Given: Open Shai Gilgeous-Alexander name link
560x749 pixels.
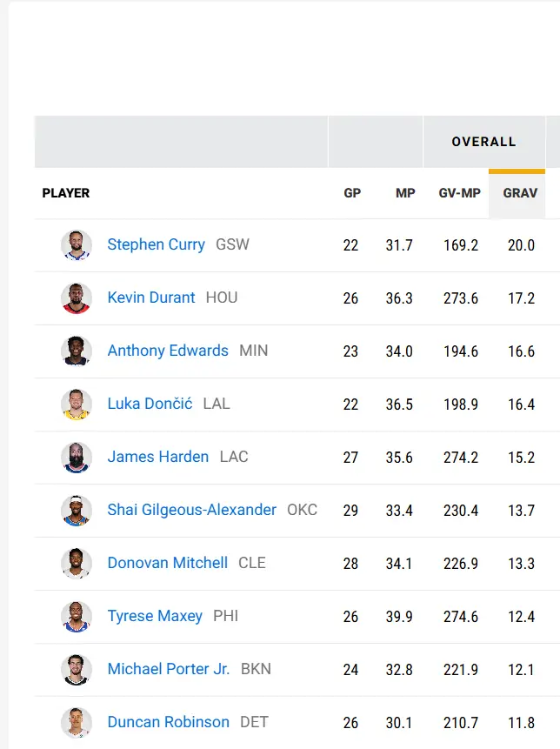Looking at the screenshot, I should [191, 510].
